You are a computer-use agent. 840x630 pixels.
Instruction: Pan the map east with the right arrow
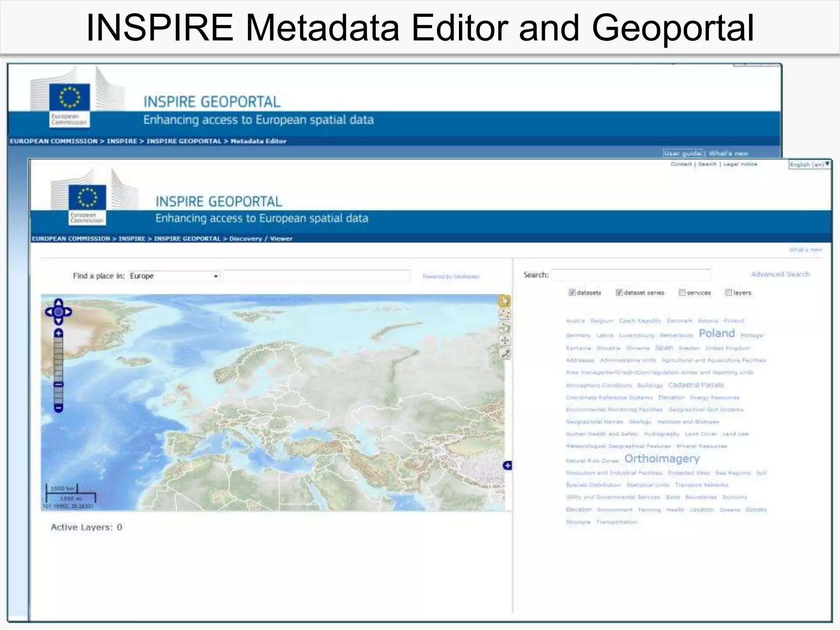click(68, 312)
